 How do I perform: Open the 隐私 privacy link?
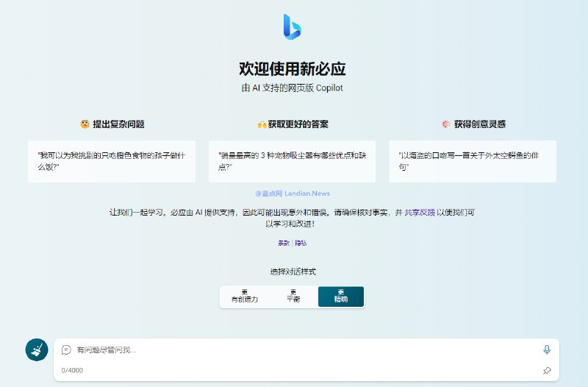[x=301, y=243]
